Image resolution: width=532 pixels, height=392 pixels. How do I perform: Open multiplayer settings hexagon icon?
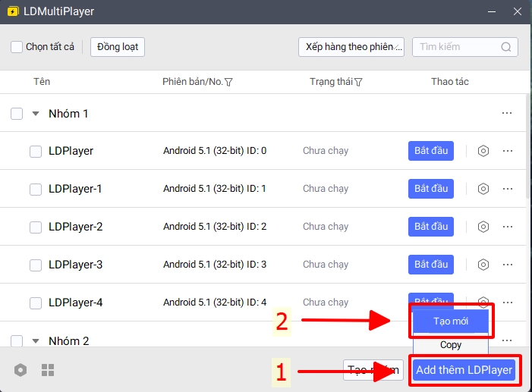tap(20, 370)
